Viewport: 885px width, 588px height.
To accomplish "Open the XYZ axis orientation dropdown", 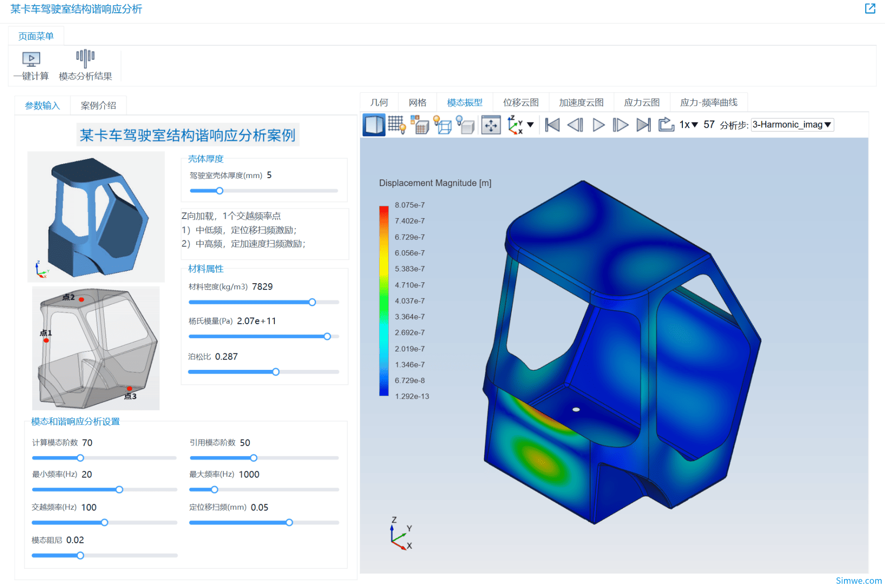I will coord(530,125).
